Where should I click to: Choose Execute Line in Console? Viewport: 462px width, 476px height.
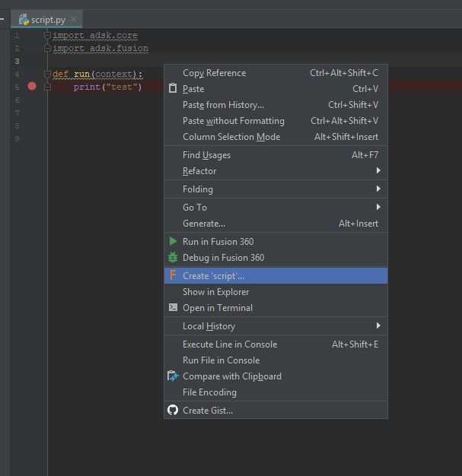pos(276,344)
